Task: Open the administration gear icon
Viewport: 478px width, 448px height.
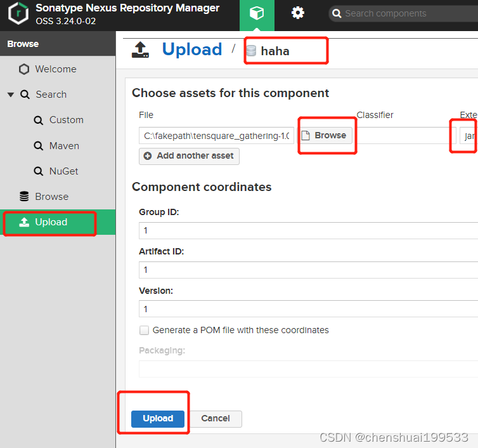Action: [297, 13]
